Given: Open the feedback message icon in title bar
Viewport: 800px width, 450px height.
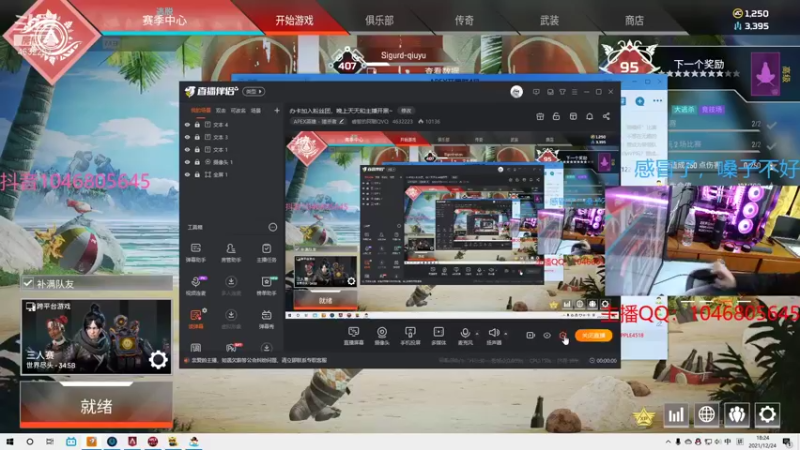Looking at the screenshot, I should pos(536,92).
